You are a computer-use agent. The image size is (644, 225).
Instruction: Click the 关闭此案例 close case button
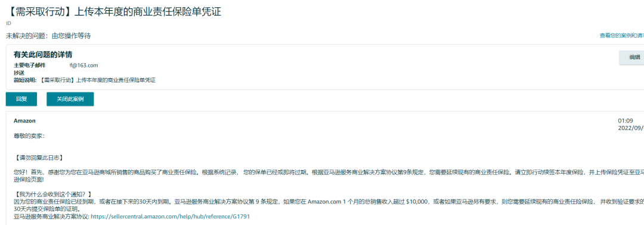tap(70, 99)
